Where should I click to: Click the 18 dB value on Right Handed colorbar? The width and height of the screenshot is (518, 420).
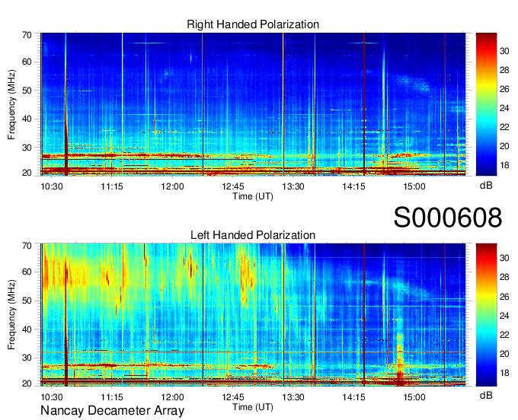click(x=504, y=165)
